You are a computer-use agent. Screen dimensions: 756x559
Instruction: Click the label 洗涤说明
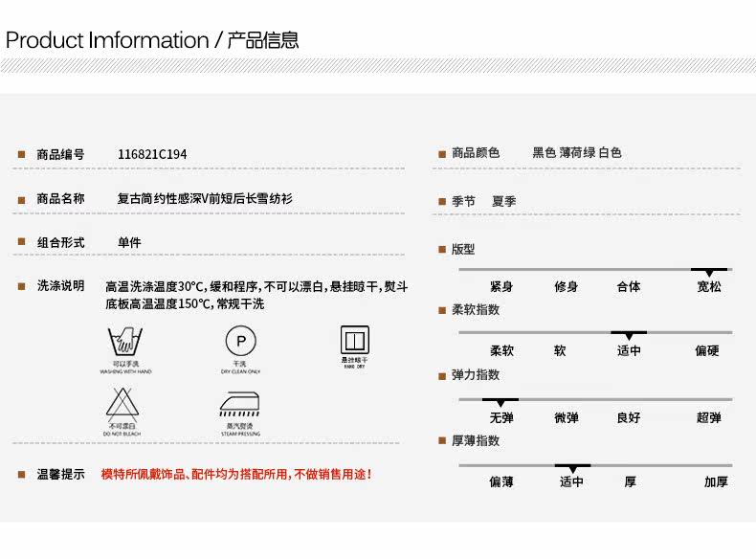point(60,285)
